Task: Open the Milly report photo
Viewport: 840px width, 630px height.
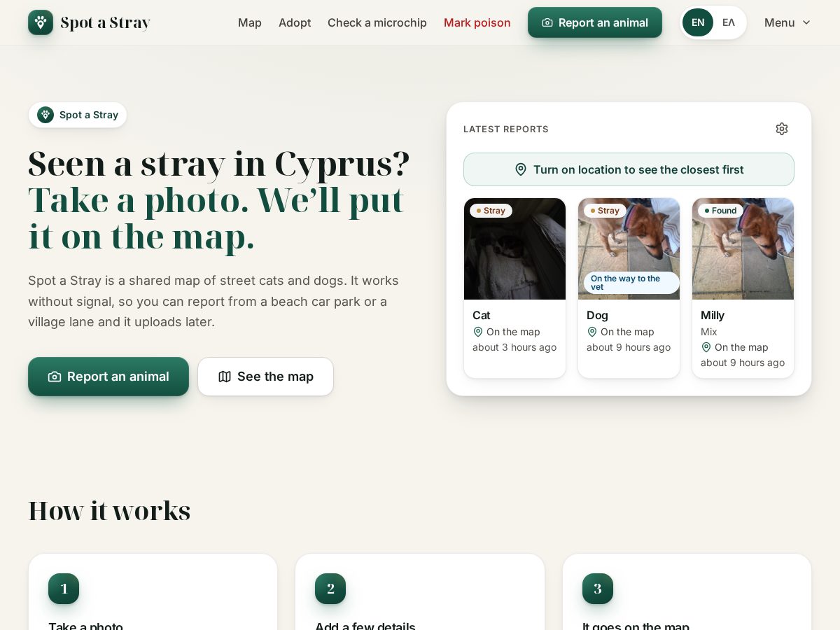Action: tap(743, 248)
